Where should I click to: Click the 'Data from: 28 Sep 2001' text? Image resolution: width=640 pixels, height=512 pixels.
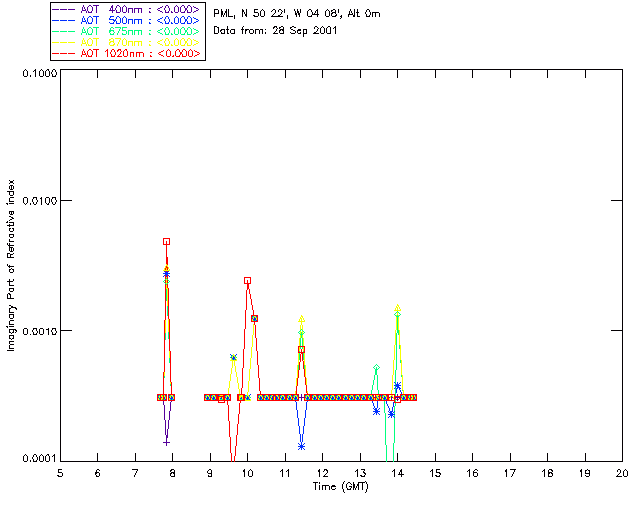coord(275,31)
